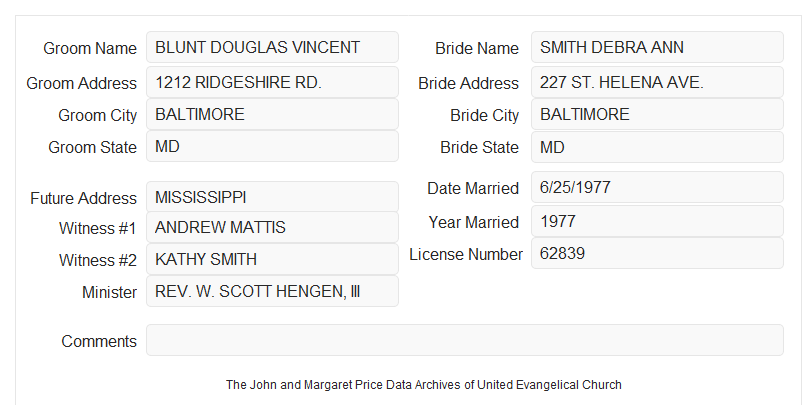Select the empty Comments field
The image size is (805, 405).
pyautogui.click(x=465, y=340)
